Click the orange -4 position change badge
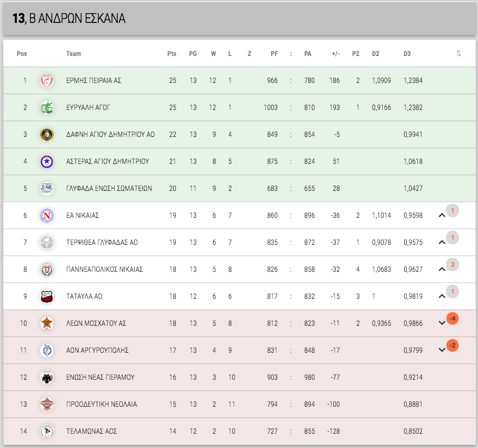This screenshot has width=478, height=448. (x=453, y=319)
